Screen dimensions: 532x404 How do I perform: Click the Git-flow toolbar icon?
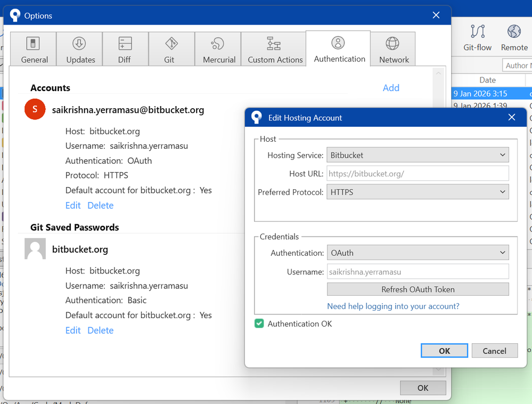477,37
